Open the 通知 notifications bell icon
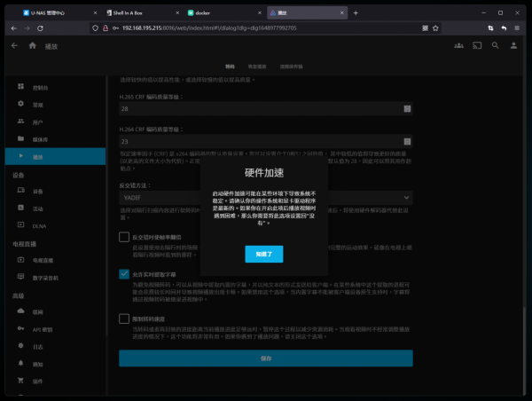Image resolution: width=532 pixels, height=401 pixels. (20, 364)
